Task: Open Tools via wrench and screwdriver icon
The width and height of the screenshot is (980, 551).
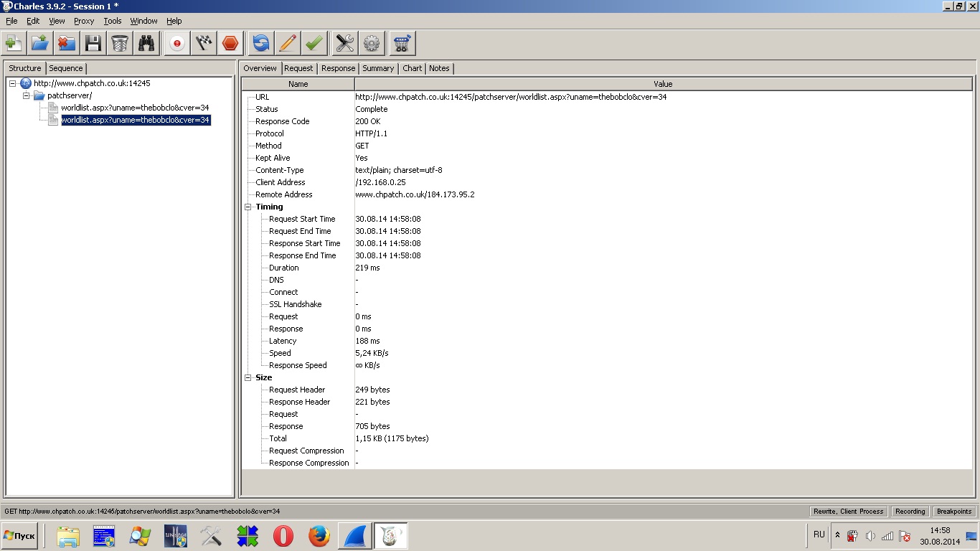Action: click(345, 43)
